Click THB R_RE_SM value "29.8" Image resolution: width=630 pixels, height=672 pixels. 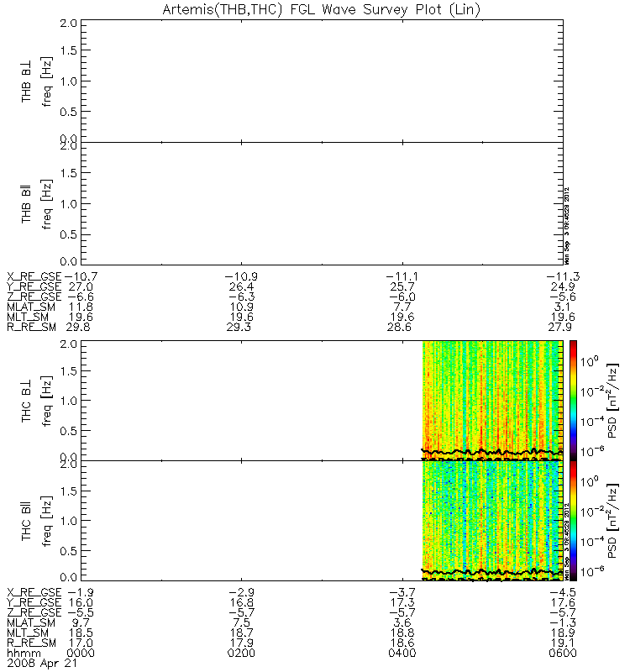(x=78, y=328)
